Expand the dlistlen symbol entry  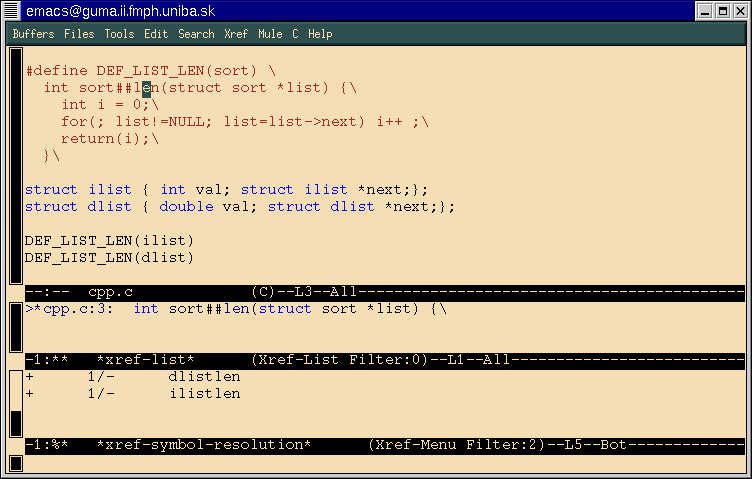click(30, 377)
